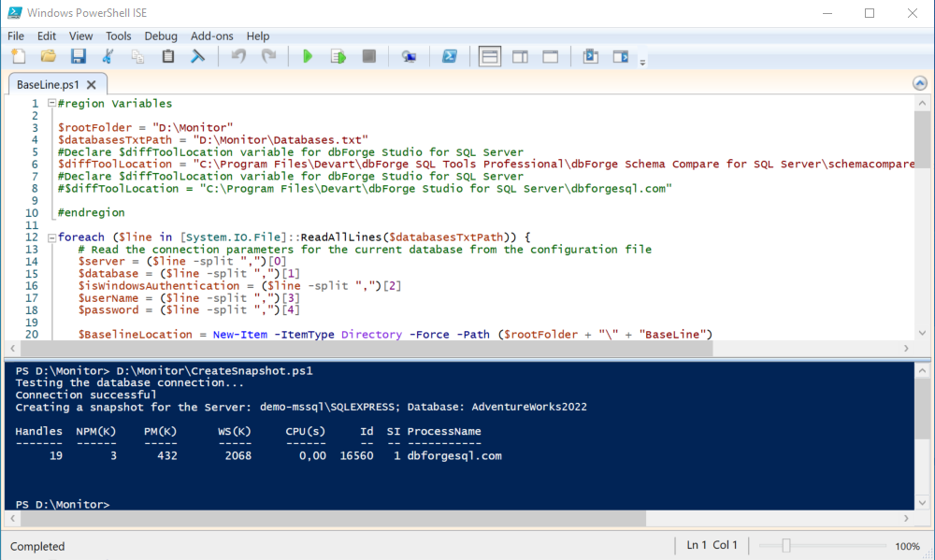The height and width of the screenshot is (560, 935).
Task: Run the script with green play button
Action: click(308, 57)
